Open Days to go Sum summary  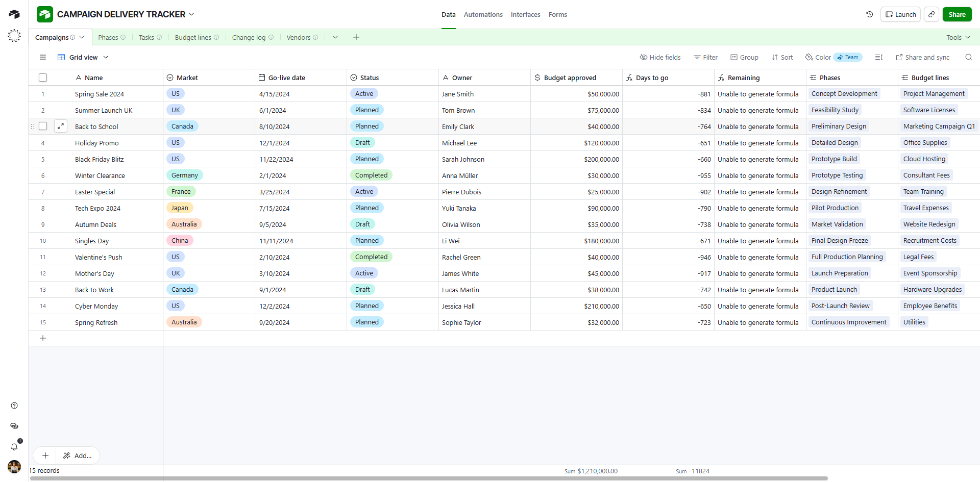tap(693, 471)
